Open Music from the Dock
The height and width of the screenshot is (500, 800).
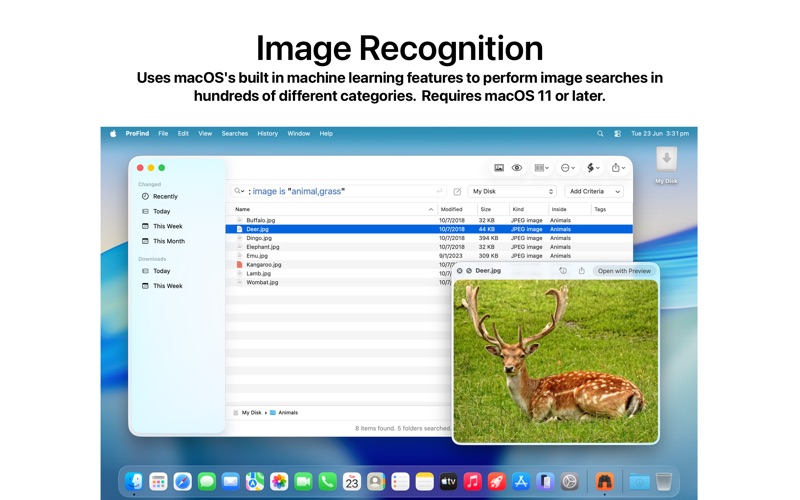(x=472, y=481)
